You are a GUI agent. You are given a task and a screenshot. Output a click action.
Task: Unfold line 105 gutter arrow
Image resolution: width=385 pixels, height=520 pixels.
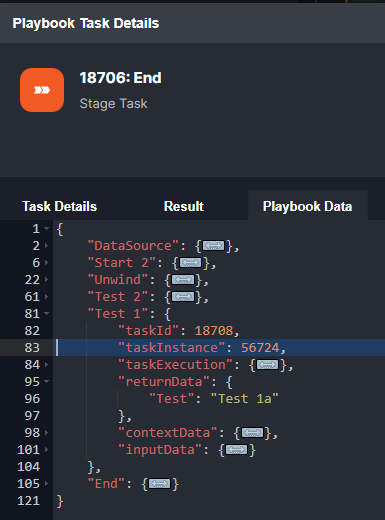(x=47, y=484)
